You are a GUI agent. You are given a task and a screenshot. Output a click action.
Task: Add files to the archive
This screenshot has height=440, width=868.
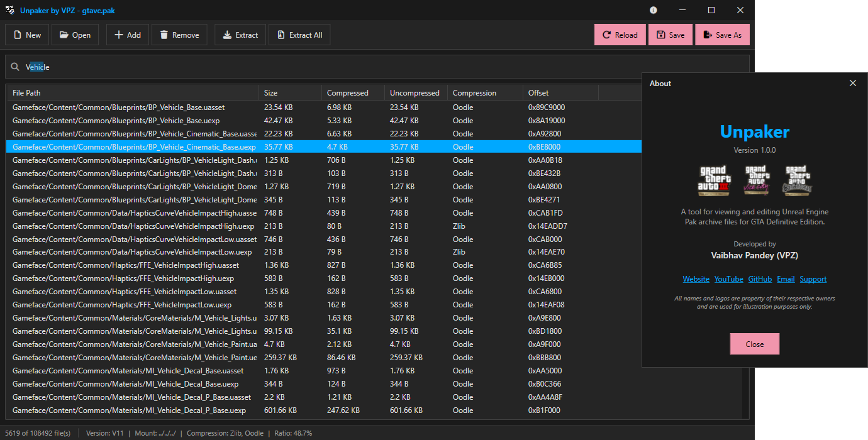(x=127, y=35)
